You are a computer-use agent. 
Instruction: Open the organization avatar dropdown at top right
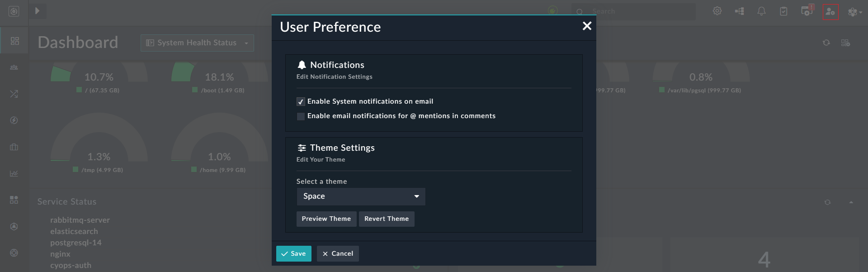coord(854,12)
